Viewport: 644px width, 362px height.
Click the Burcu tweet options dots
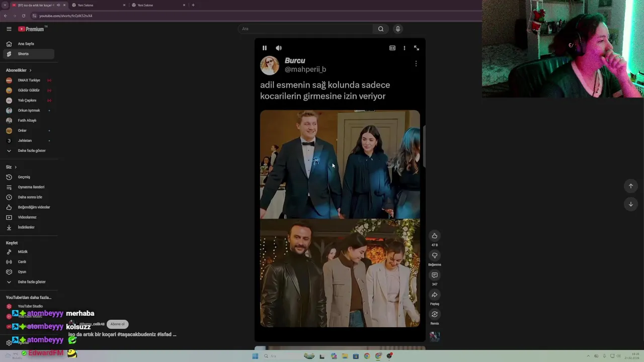(416, 64)
